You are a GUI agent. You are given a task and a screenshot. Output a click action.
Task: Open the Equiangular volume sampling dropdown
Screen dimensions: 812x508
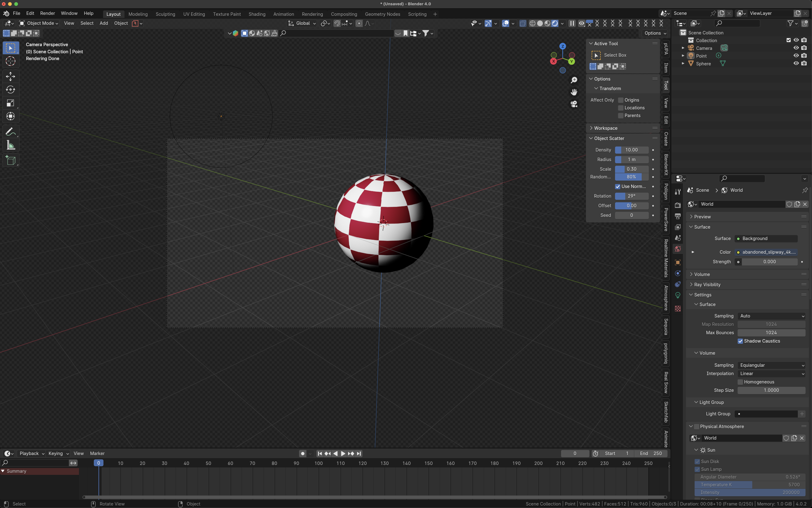[771, 365]
